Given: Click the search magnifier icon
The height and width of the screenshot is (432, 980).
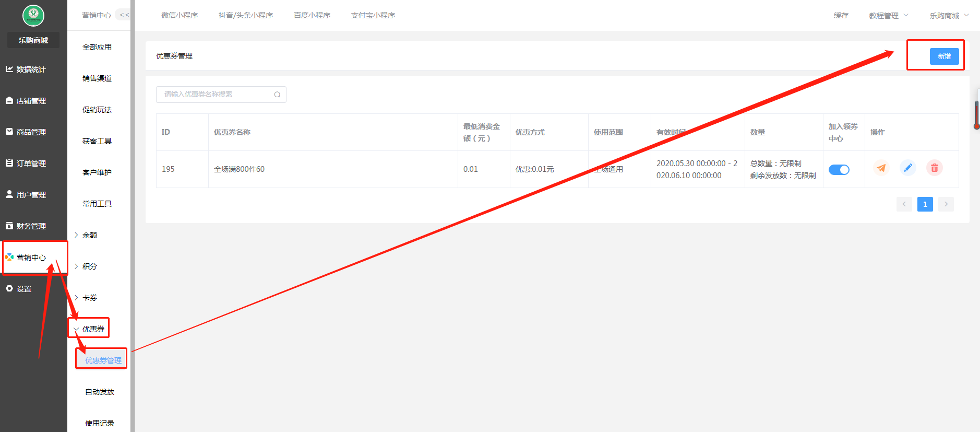Looking at the screenshot, I should pos(277,95).
